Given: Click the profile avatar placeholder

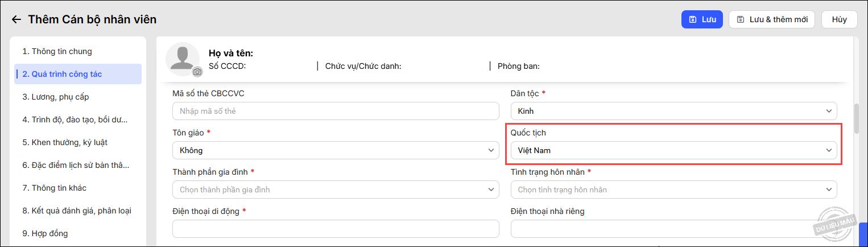Looking at the screenshot, I should (x=181, y=57).
